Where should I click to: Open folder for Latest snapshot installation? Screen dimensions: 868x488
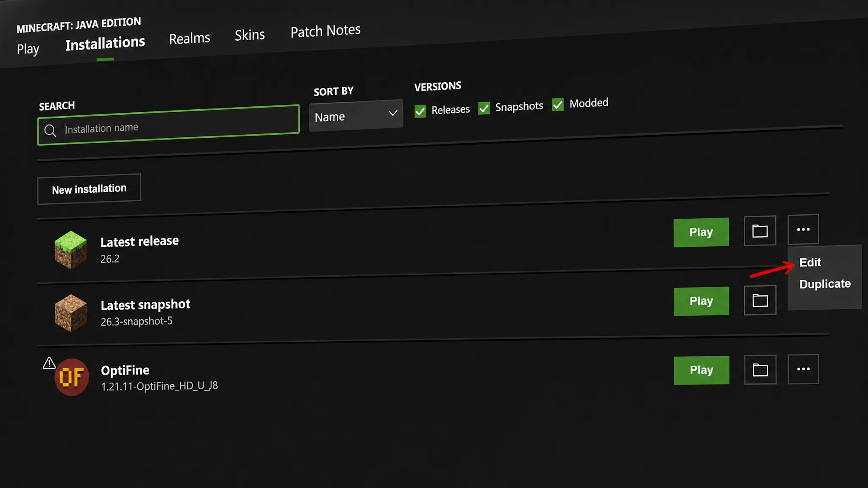[x=760, y=300]
